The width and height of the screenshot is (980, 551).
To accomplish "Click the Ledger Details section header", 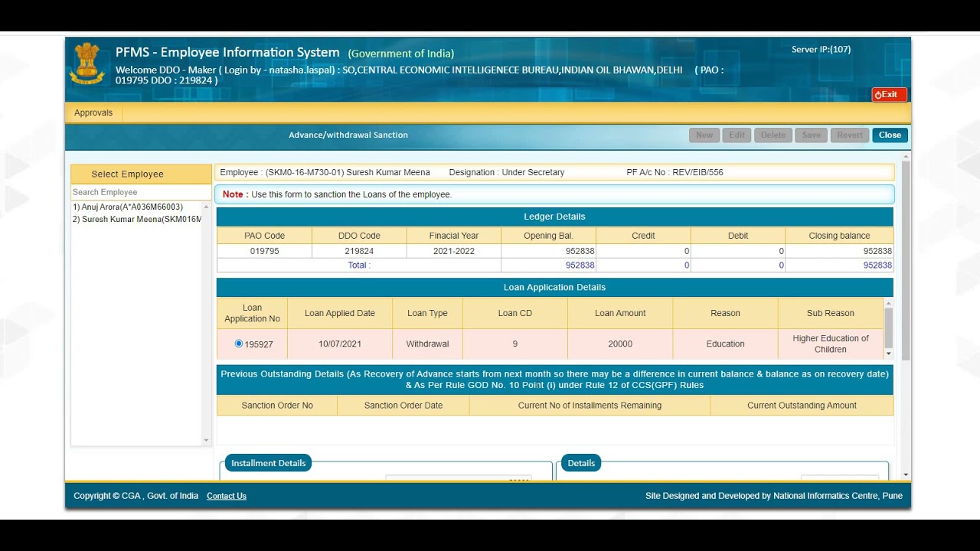I will click(x=554, y=217).
